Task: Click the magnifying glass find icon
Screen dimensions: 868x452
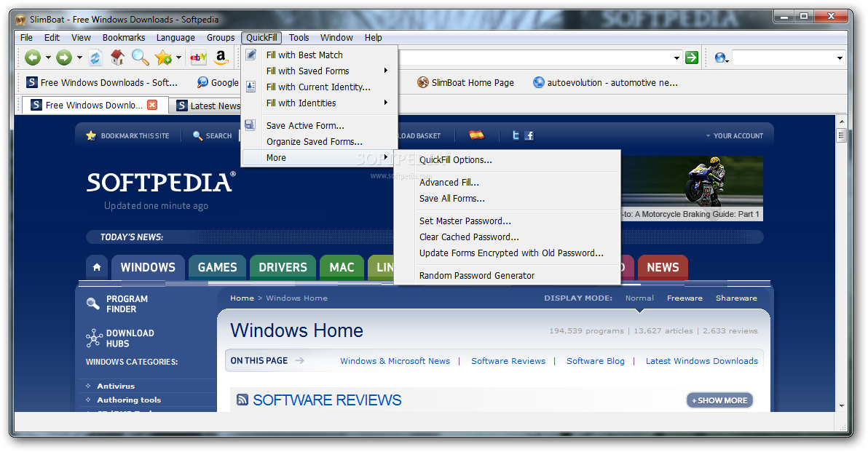Action: 140,57
